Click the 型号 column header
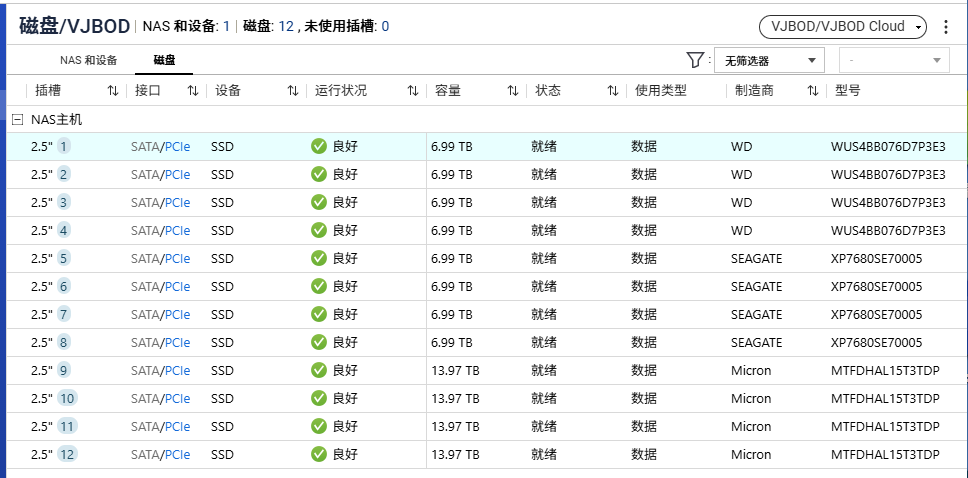968x478 pixels. click(x=847, y=91)
